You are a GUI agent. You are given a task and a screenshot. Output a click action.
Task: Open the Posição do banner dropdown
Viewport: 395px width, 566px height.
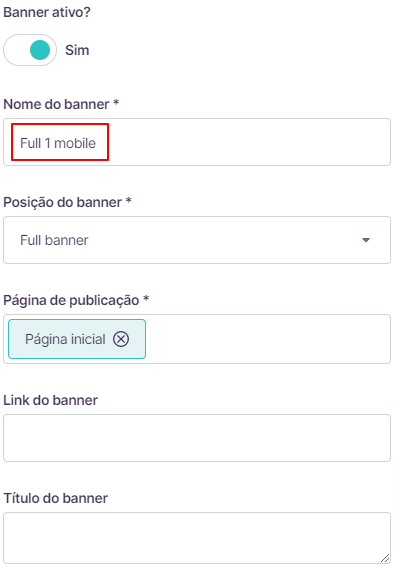(x=197, y=240)
